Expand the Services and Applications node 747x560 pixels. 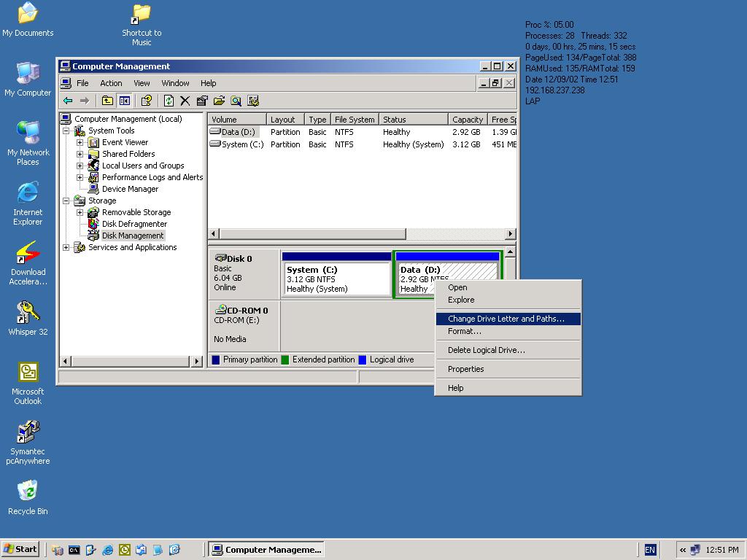click(x=66, y=247)
